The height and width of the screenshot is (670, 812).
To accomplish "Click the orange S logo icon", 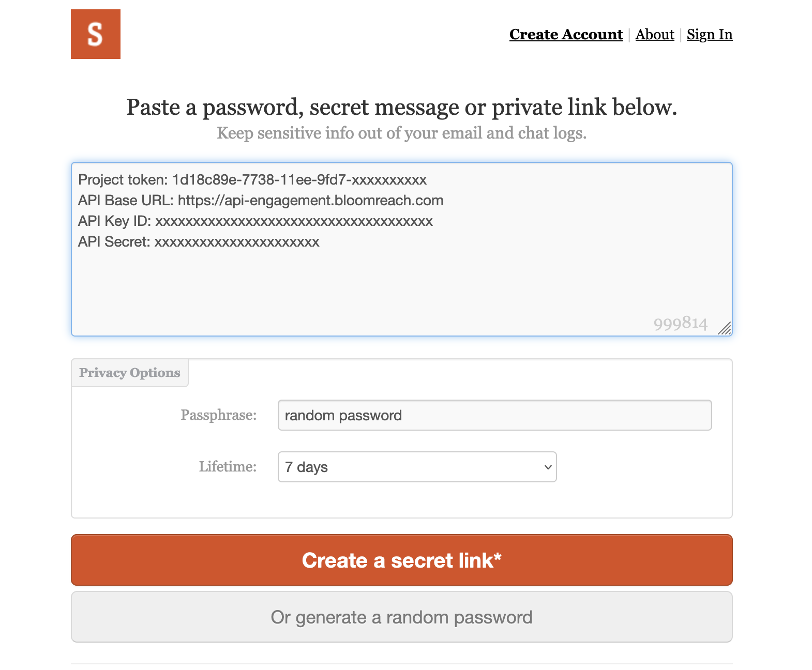I will 96,34.
